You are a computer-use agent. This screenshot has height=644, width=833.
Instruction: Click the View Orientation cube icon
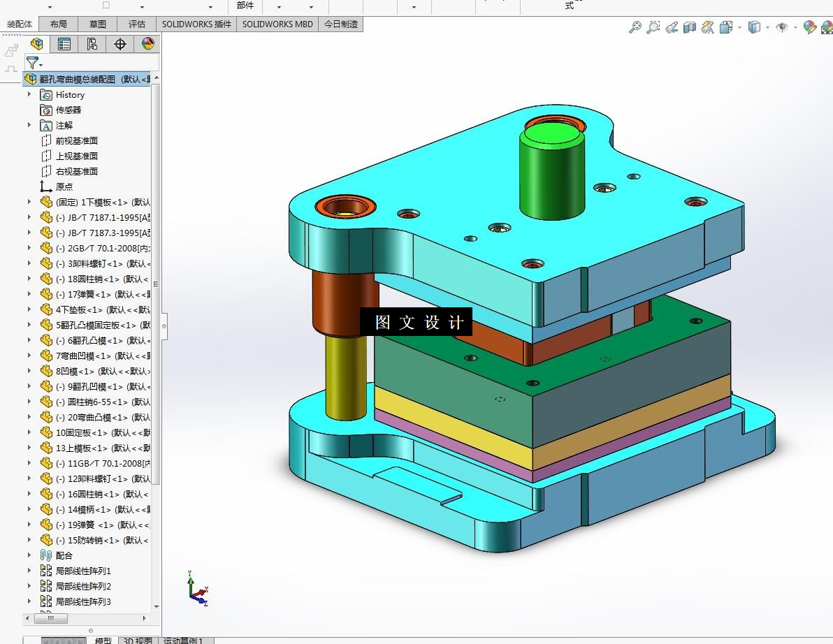(x=725, y=27)
